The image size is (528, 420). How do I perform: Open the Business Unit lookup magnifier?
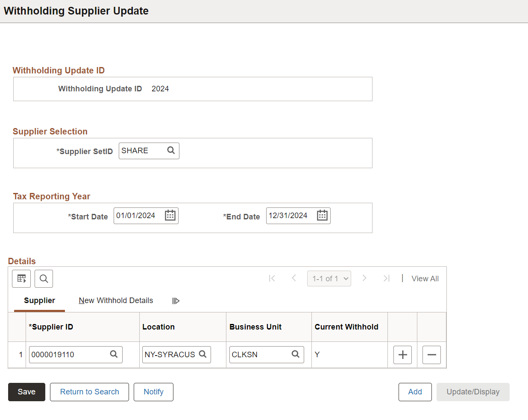point(295,354)
